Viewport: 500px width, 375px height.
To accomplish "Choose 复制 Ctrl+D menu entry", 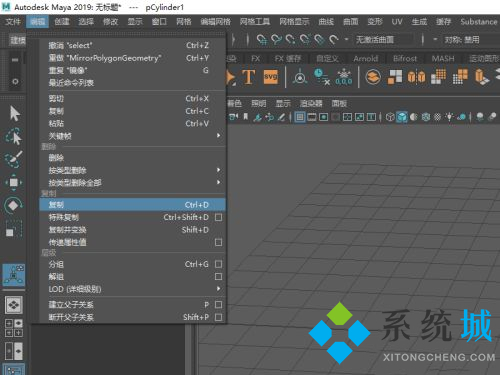I will pos(133,205).
